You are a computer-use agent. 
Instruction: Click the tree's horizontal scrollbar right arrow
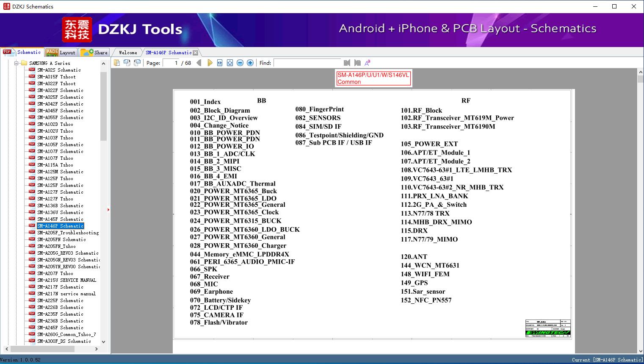(x=97, y=349)
